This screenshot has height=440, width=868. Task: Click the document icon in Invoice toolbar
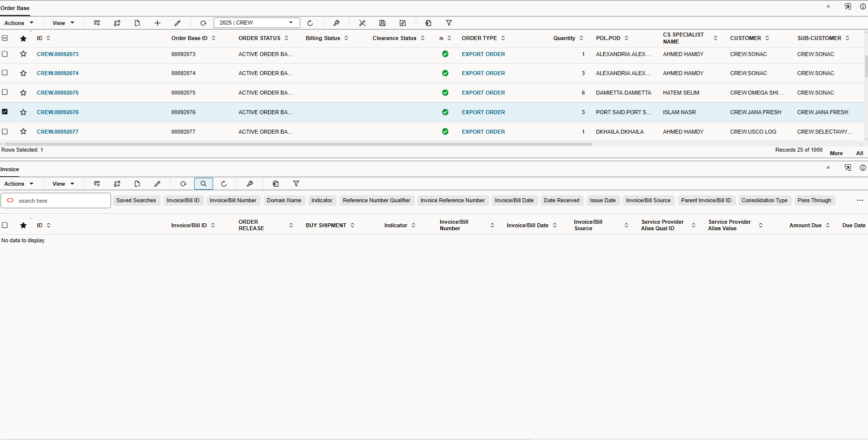138,184
